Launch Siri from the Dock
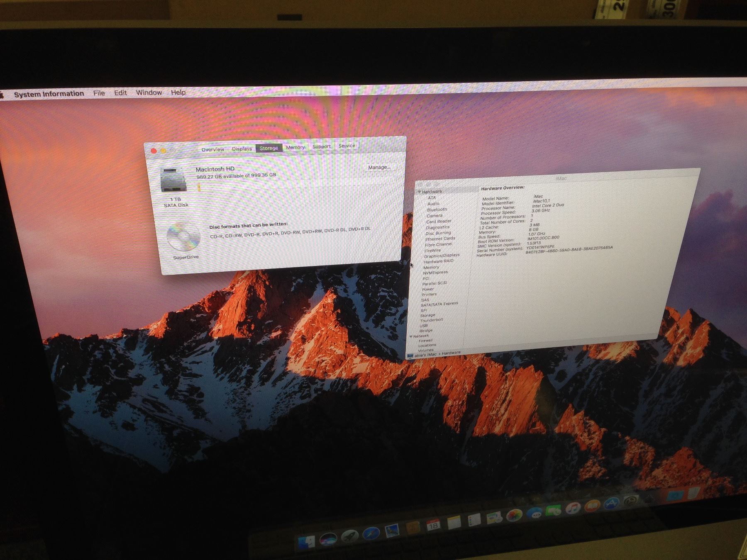Screen dimensions: 747x560 click(x=328, y=539)
